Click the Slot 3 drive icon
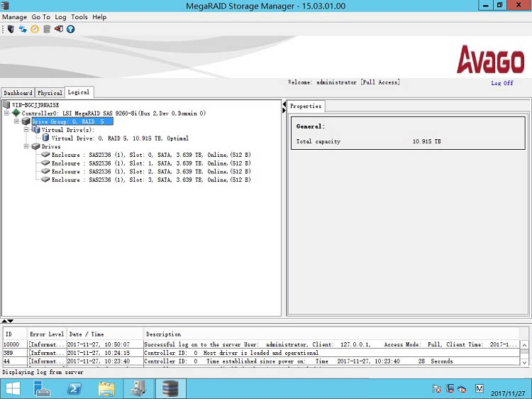Viewport: 532px width, 399px height. 45,180
